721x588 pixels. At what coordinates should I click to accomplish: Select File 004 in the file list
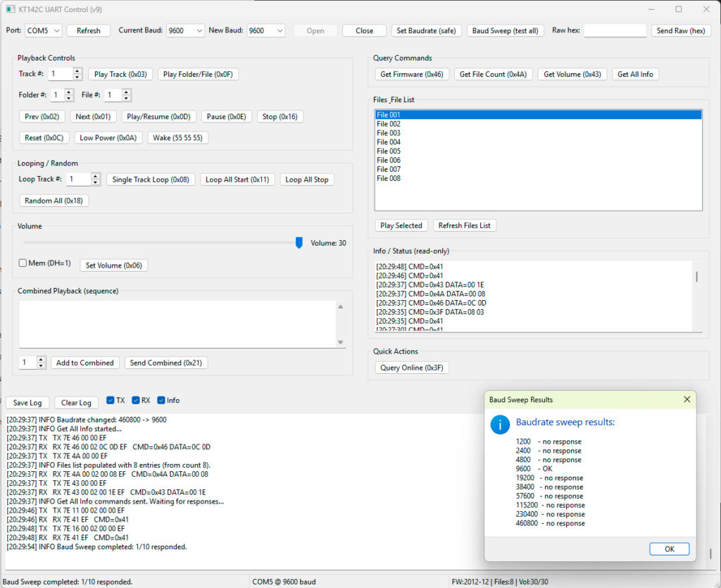(389, 142)
